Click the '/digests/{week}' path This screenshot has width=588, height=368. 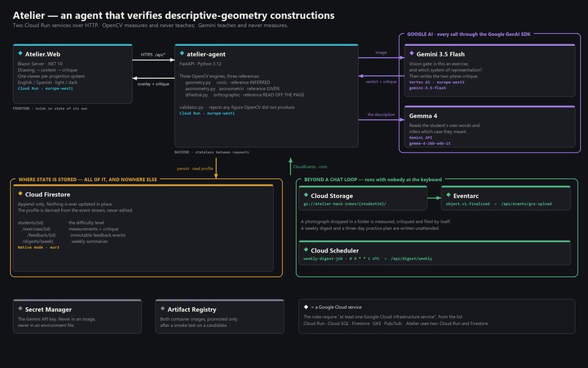point(38,242)
